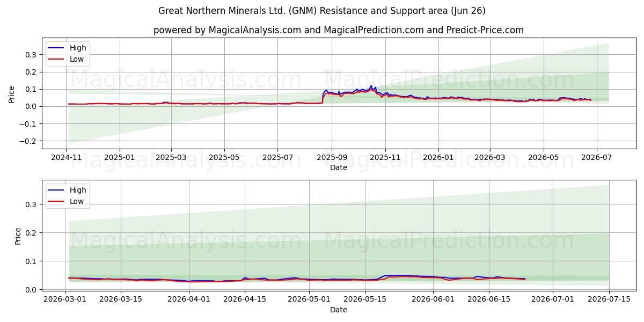Click the '2026-01' x-axis tick label
Image resolution: width=644 pixels, height=322 pixels.
coord(438,158)
